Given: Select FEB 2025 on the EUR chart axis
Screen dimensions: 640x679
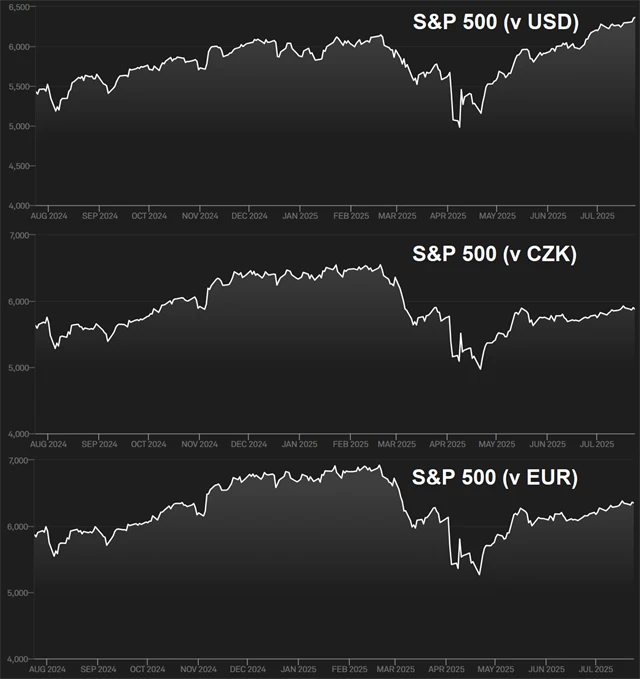Looking at the screenshot, I should click(x=350, y=668).
